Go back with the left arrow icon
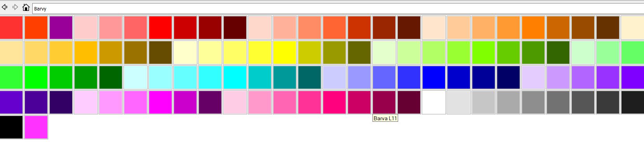 tap(5, 7)
